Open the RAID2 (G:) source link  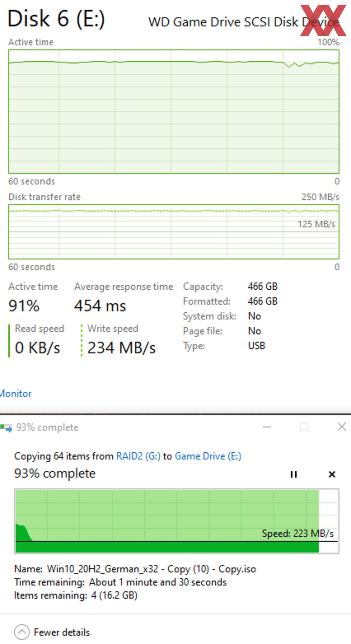click(138, 456)
